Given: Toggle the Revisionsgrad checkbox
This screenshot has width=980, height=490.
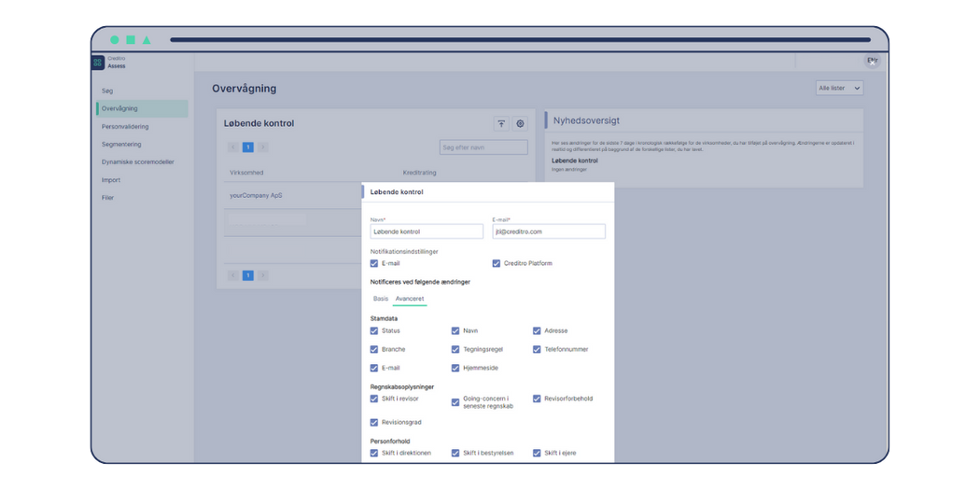Looking at the screenshot, I should (x=374, y=422).
